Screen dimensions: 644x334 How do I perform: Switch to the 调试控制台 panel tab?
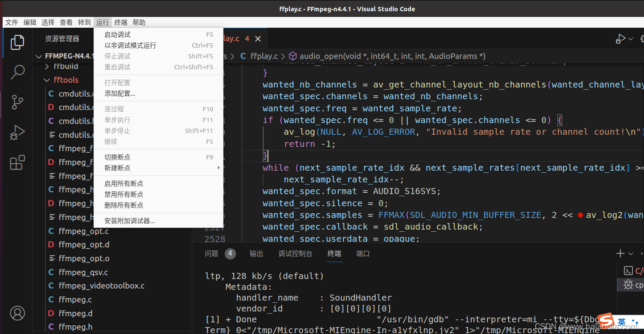point(295,253)
